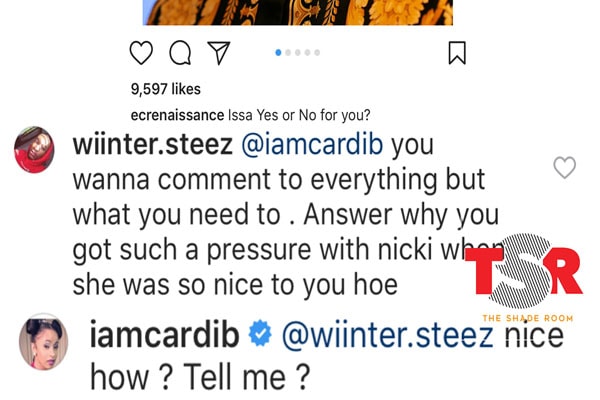
Task: Click the blue verified badge beside iamcardib
Action: tap(260, 336)
